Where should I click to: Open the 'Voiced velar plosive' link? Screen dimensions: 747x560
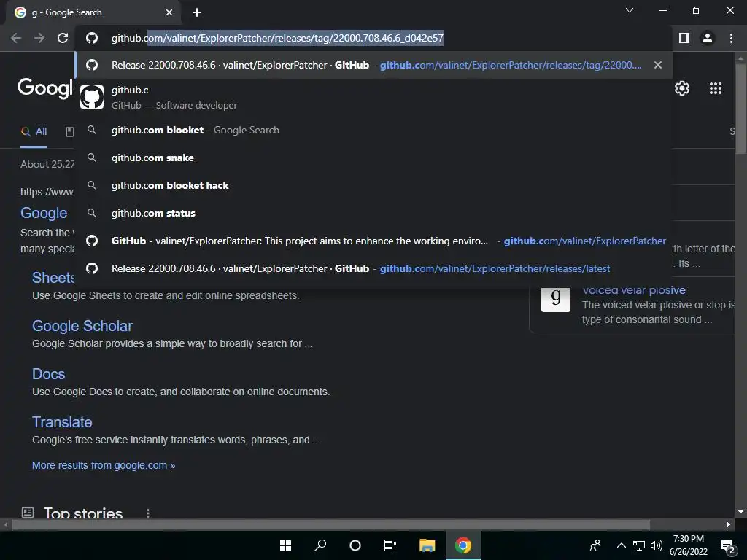[x=634, y=290]
